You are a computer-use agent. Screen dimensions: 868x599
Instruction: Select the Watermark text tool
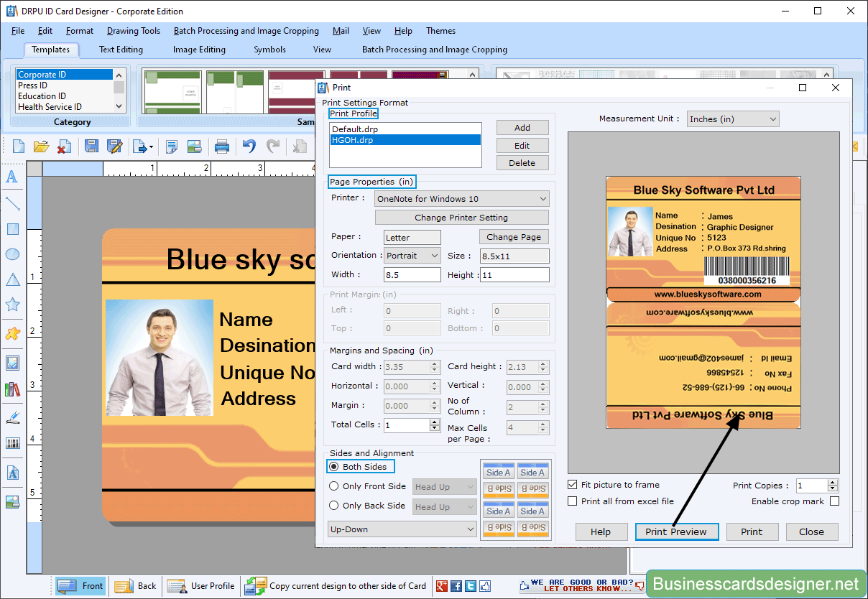[12, 473]
